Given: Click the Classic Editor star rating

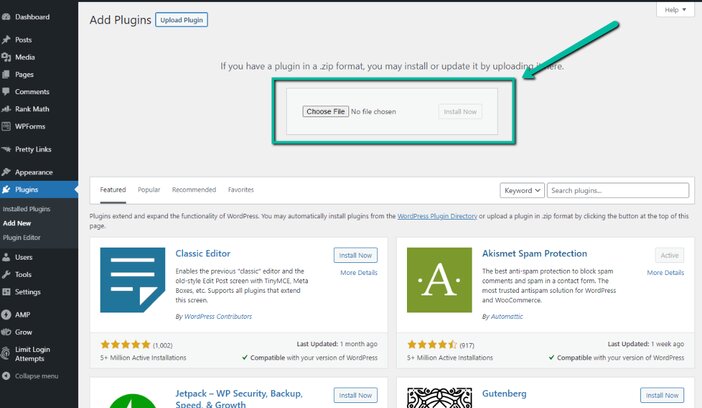Looking at the screenshot, I should (125, 344).
